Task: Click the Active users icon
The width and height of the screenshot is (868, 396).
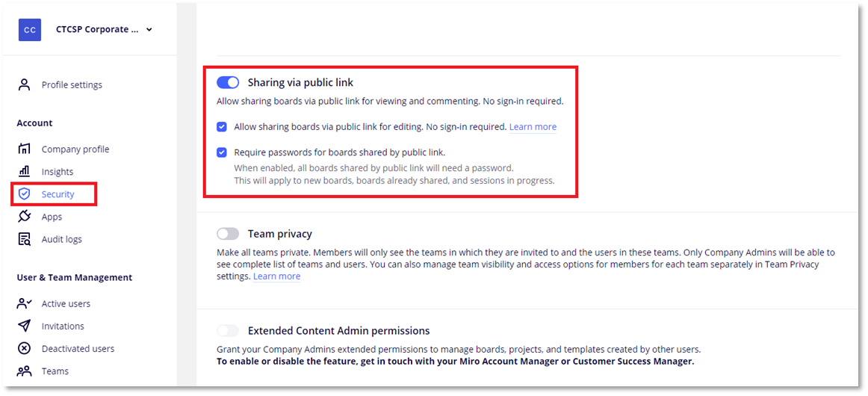Action: [x=24, y=303]
